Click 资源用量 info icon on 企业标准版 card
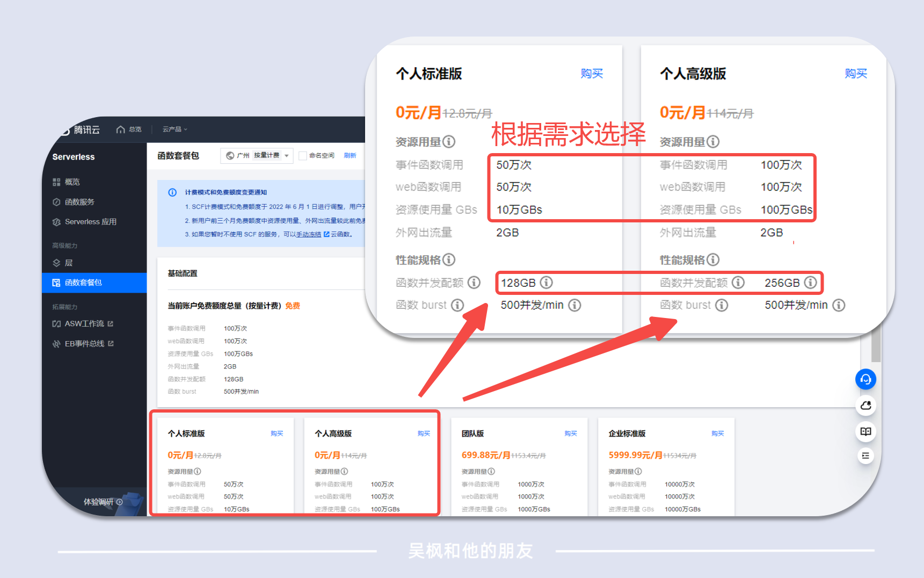 coord(638,472)
